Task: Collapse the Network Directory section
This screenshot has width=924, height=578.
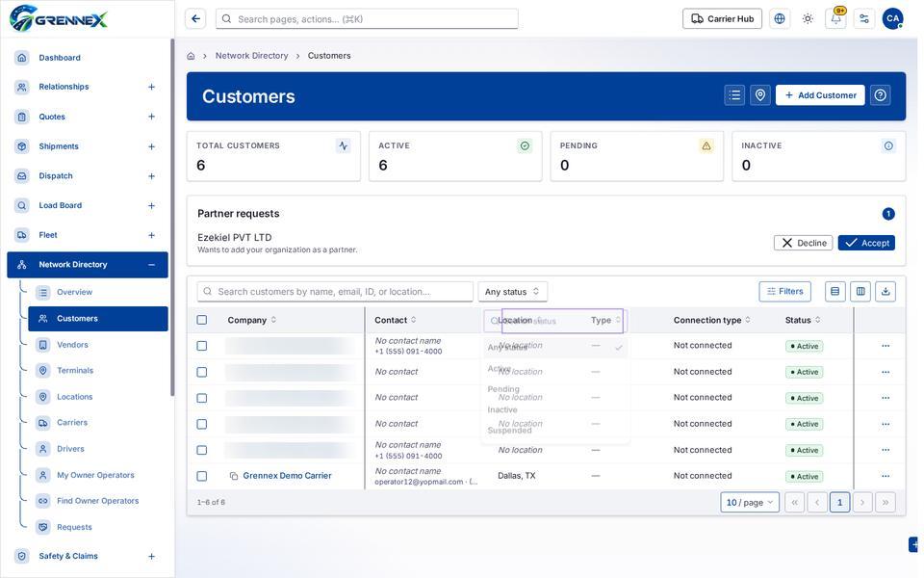Action: 151,265
